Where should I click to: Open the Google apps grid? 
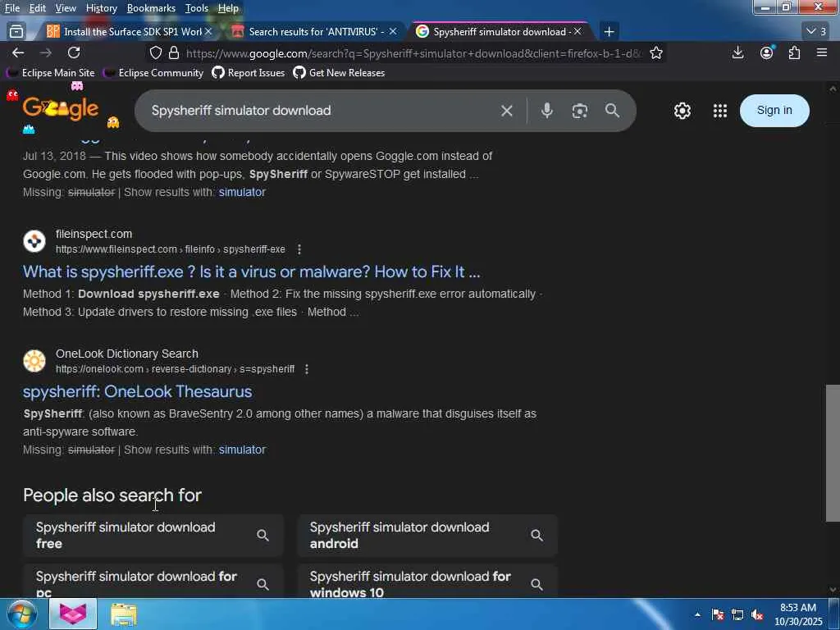[x=720, y=111]
